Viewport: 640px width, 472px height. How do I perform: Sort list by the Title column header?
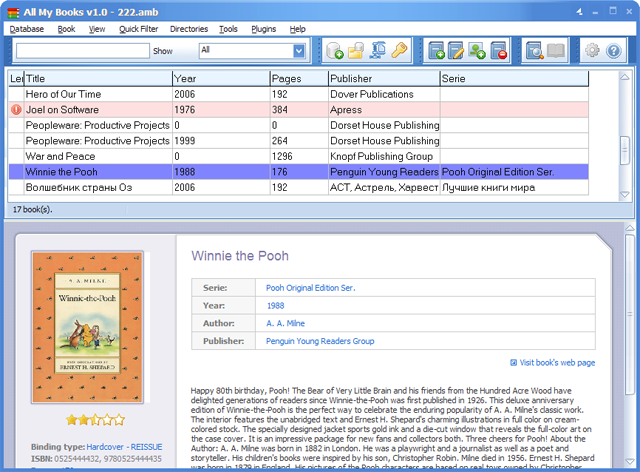click(98, 78)
